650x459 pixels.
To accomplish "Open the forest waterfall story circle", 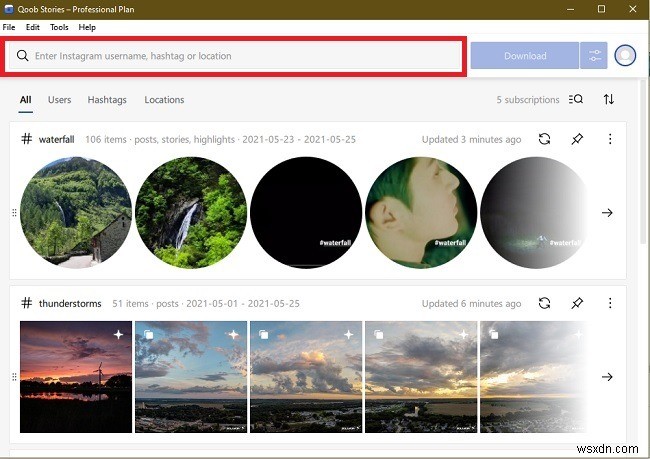I will point(191,213).
